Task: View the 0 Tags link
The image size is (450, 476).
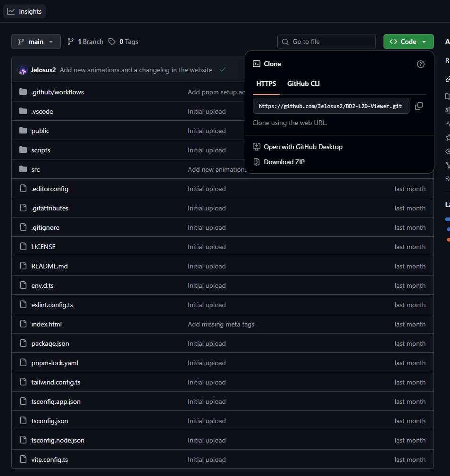Action: 124,42
